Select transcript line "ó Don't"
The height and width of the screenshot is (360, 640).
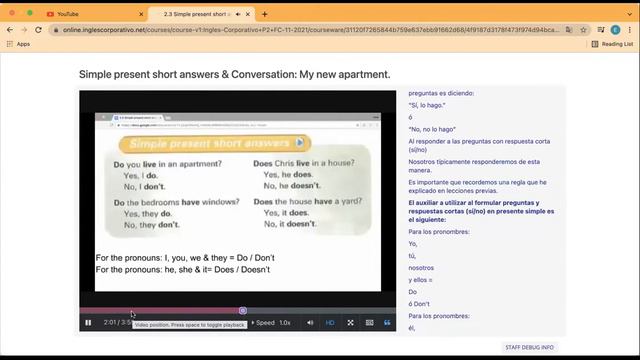(x=419, y=304)
